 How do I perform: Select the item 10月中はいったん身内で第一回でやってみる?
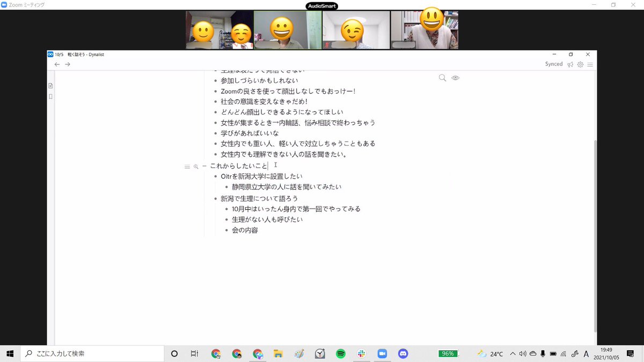(296, 209)
